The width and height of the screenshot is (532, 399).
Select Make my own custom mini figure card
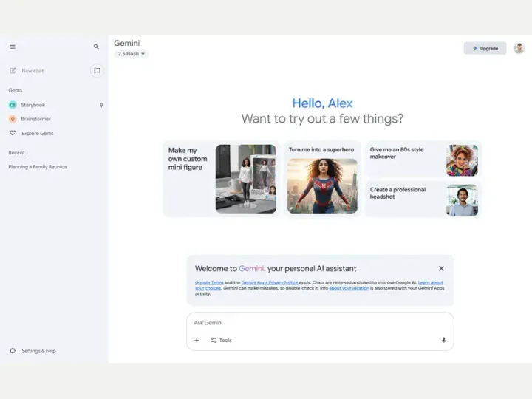(x=221, y=179)
